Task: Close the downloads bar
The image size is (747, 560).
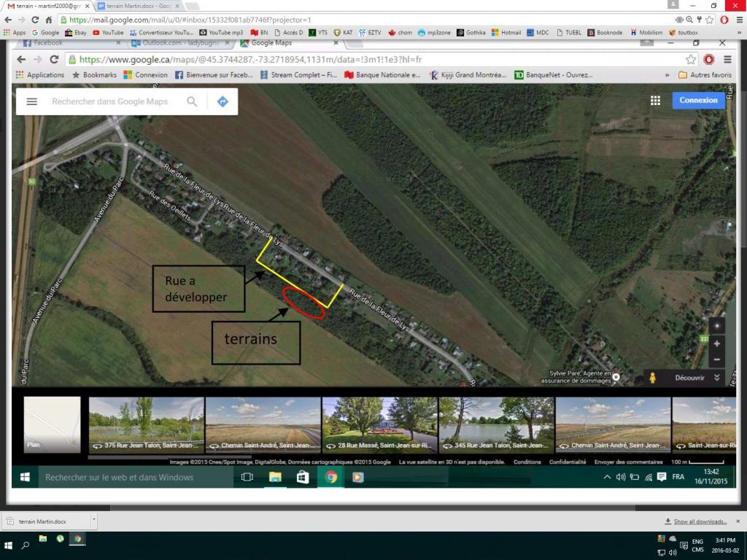Action: click(738, 521)
